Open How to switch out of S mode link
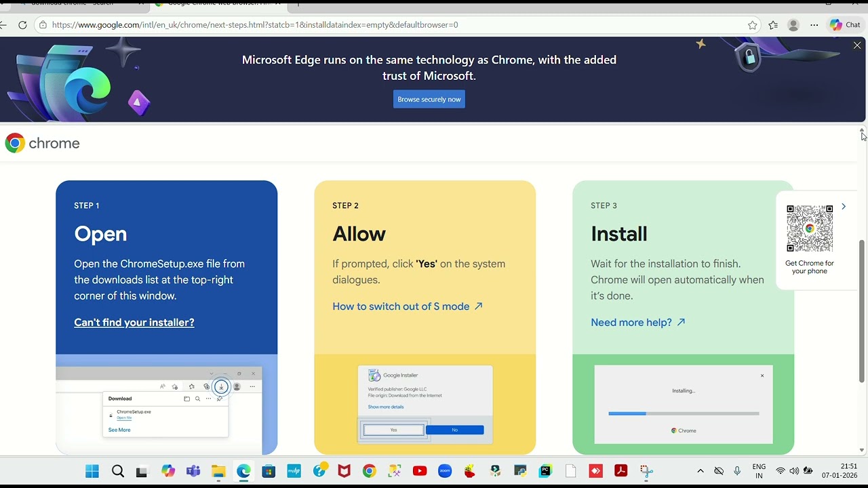This screenshot has height=488, width=868. (x=408, y=306)
